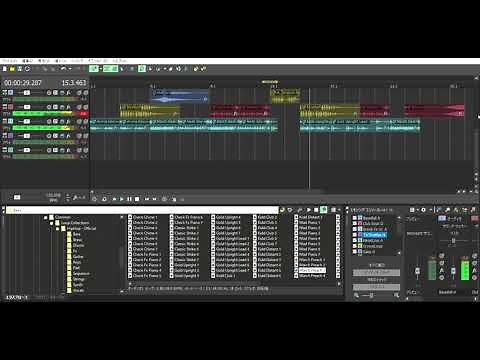Click the Save project icon in toolbar
Image resolution: width=480 pixels, height=360 pixels.
[20, 69]
